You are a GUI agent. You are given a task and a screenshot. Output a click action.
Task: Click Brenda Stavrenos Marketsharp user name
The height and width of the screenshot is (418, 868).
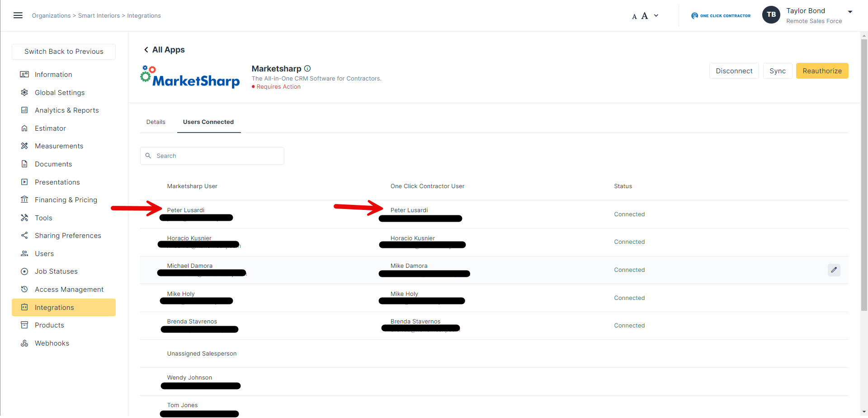click(192, 321)
